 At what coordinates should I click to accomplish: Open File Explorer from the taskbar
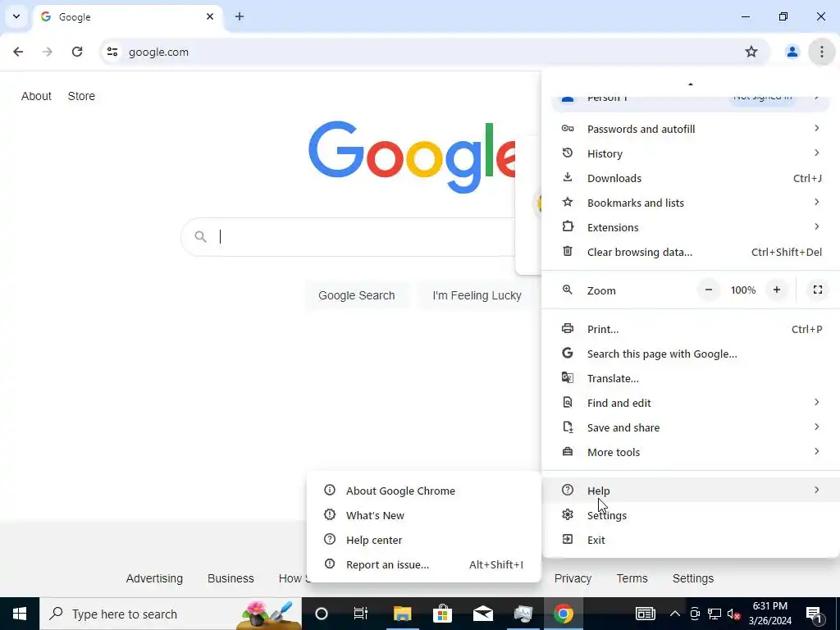(x=402, y=614)
